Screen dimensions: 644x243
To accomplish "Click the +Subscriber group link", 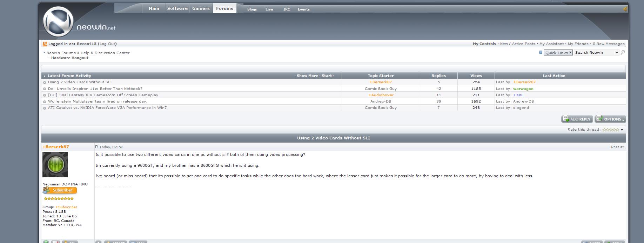I will (x=66, y=207).
